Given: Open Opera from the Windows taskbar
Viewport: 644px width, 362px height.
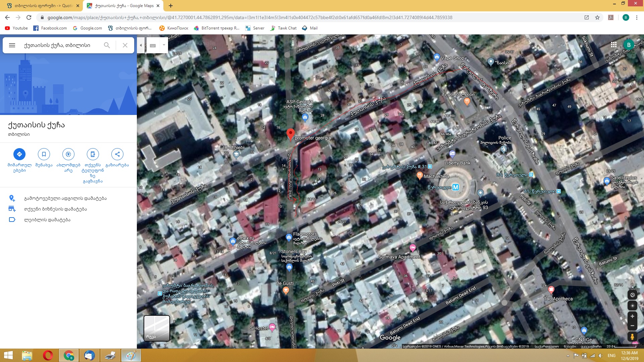Looking at the screenshot, I should click(x=48, y=355).
